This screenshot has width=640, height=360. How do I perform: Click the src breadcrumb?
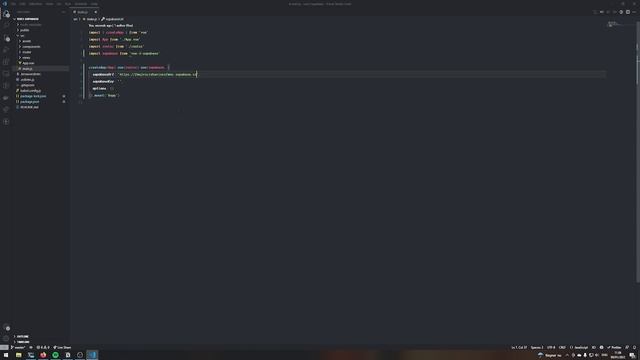click(75, 19)
